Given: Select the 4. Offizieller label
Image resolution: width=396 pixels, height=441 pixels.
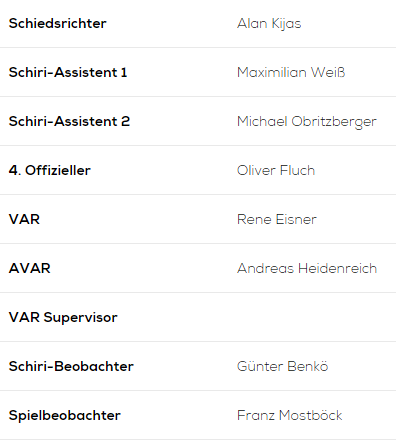Looking at the screenshot, I should click(50, 170).
